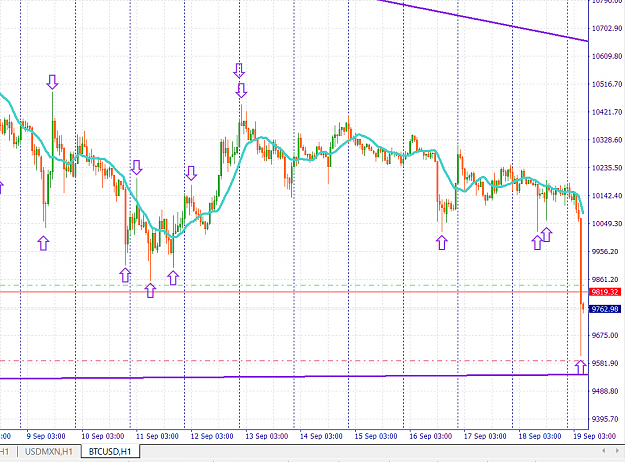Click the dark blue 9762.98 current price label
The width and height of the screenshot is (625, 462).
point(605,309)
